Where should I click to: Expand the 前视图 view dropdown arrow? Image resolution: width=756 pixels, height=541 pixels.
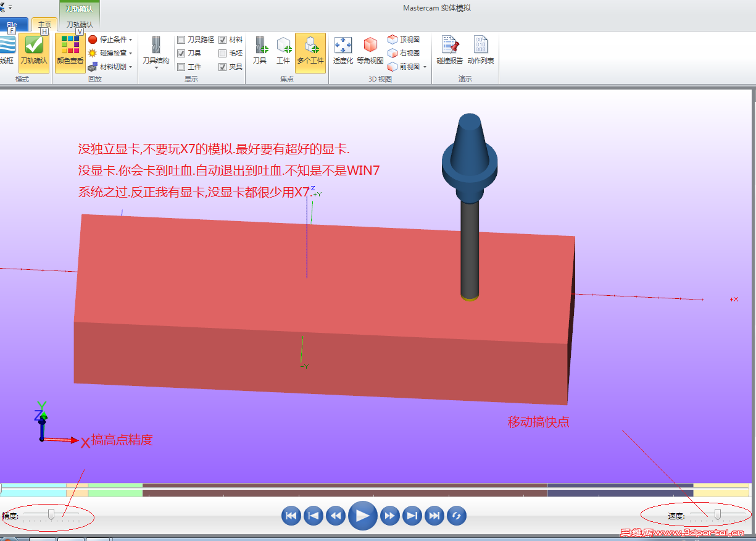(x=425, y=67)
